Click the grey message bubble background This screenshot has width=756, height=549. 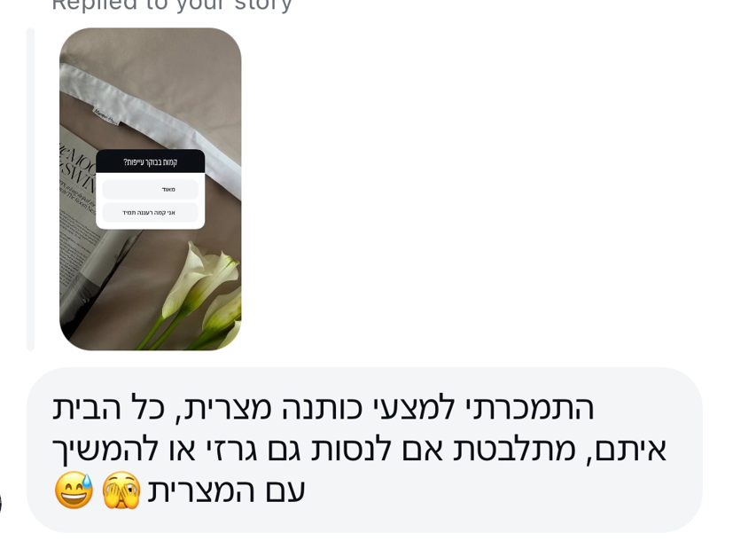pyautogui.click(x=364, y=450)
